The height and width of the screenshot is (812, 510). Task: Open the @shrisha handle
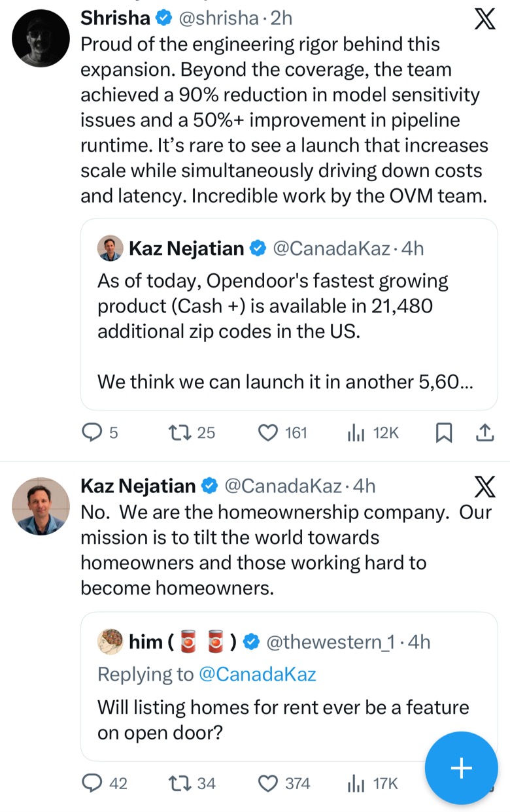click(218, 18)
